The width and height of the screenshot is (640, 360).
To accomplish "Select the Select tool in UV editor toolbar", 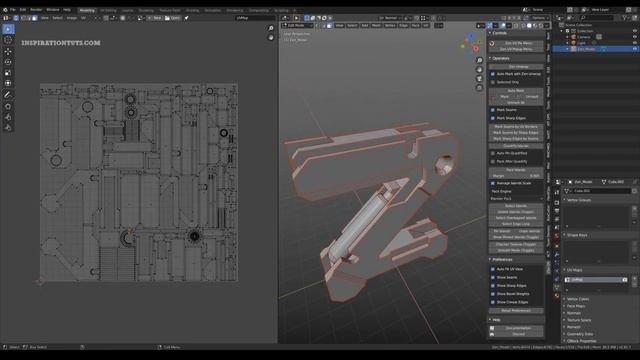I will point(8,29).
